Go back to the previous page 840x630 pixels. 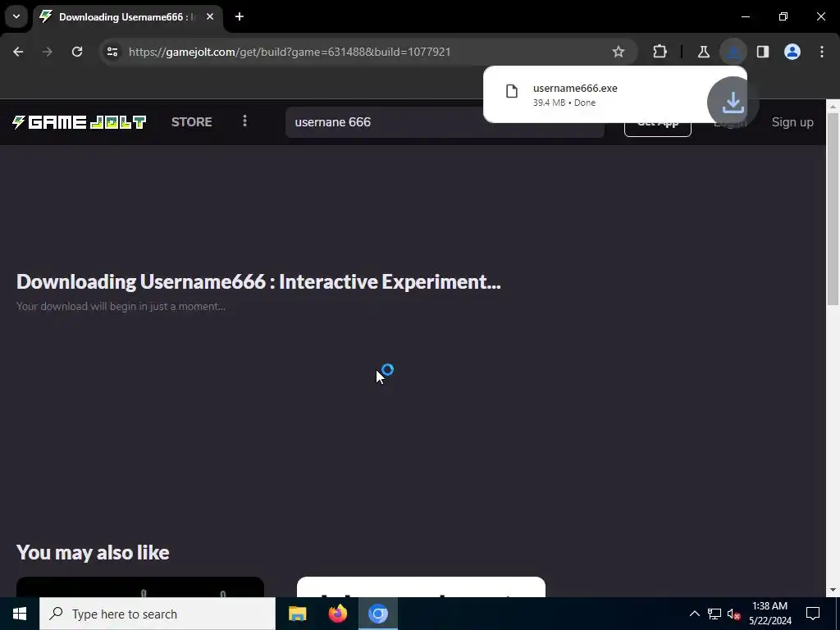point(18,52)
